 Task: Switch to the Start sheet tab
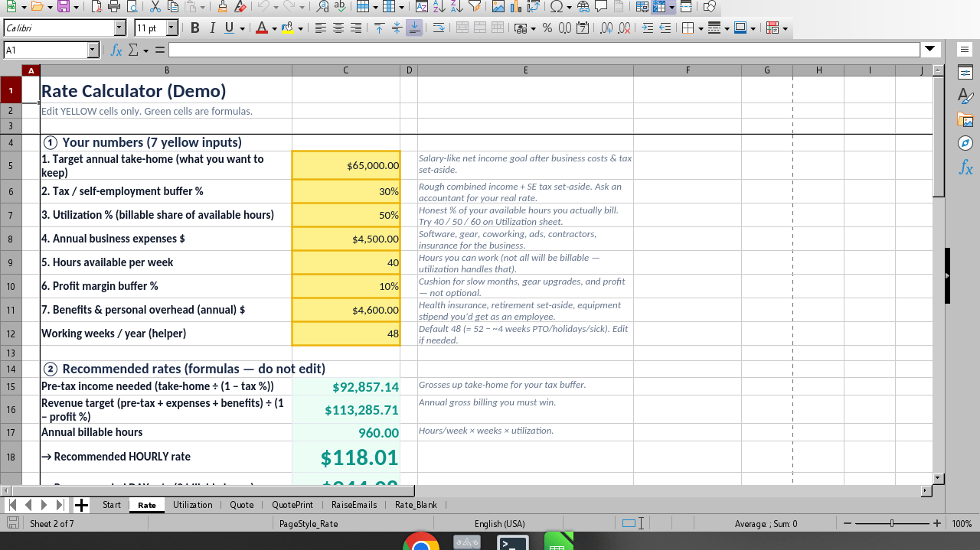(x=112, y=505)
